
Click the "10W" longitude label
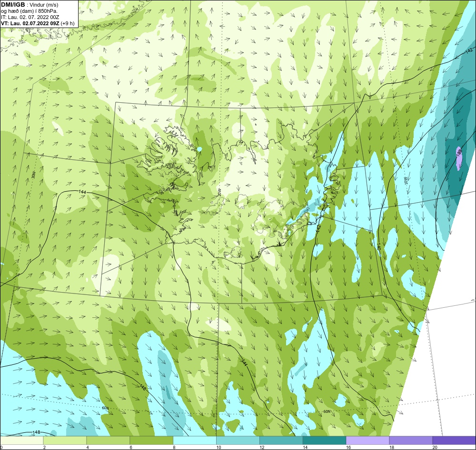pyautogui.click(x=406, y=181)
